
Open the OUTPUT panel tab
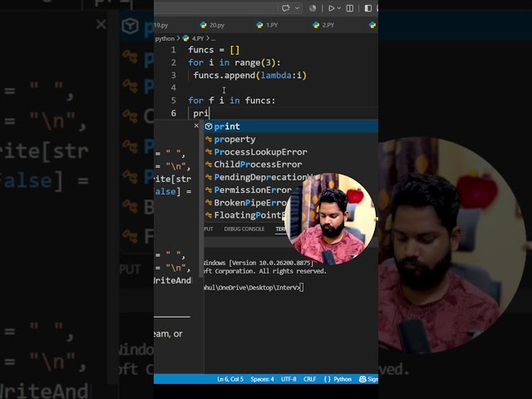click(209, 229)
